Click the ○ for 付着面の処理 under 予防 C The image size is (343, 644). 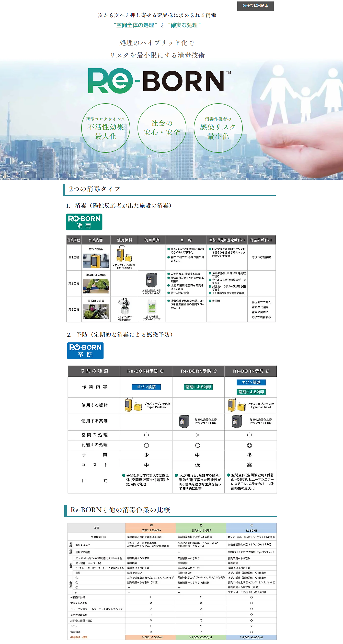tap(197, 445)
